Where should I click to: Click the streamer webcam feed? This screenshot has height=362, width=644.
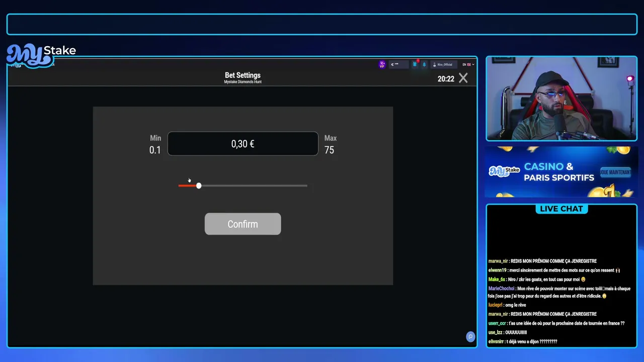pos(561,99)
